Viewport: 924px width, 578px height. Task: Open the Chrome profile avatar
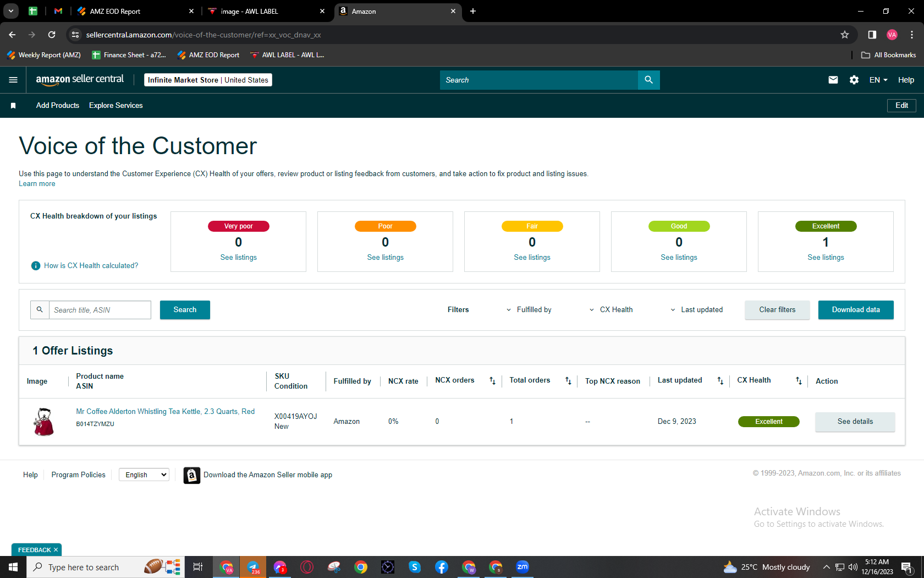tap(892, 35)
